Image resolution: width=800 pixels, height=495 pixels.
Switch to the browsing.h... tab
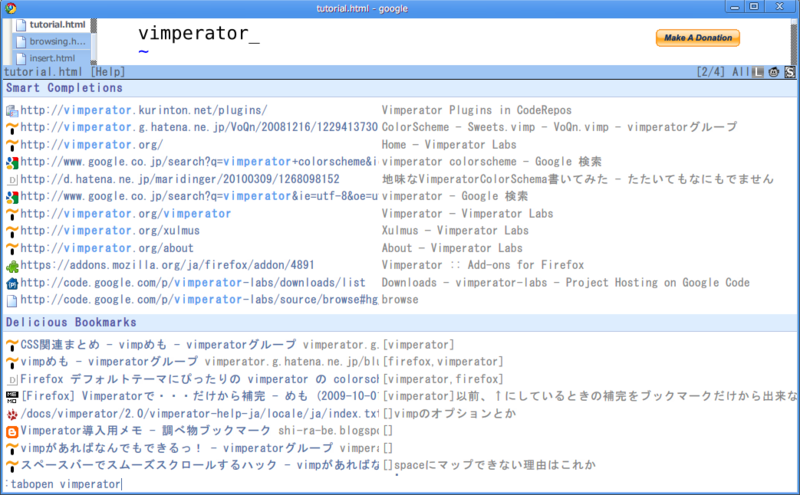(x=51, y=41)
